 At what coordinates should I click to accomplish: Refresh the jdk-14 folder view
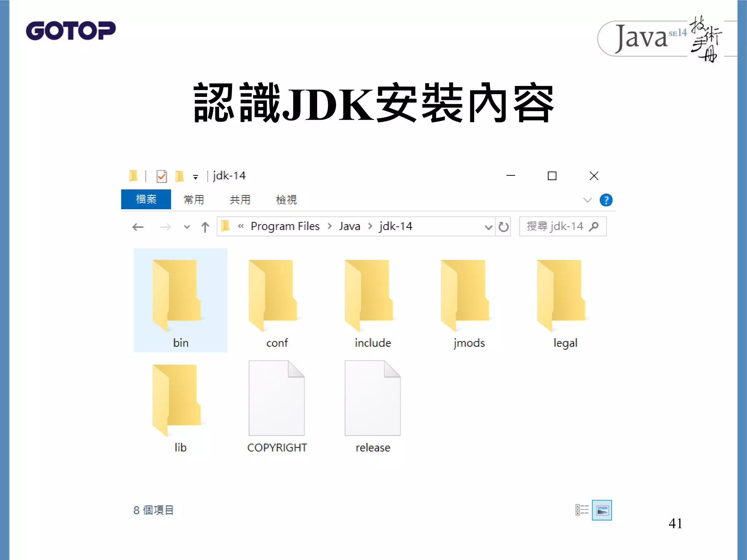503,227
